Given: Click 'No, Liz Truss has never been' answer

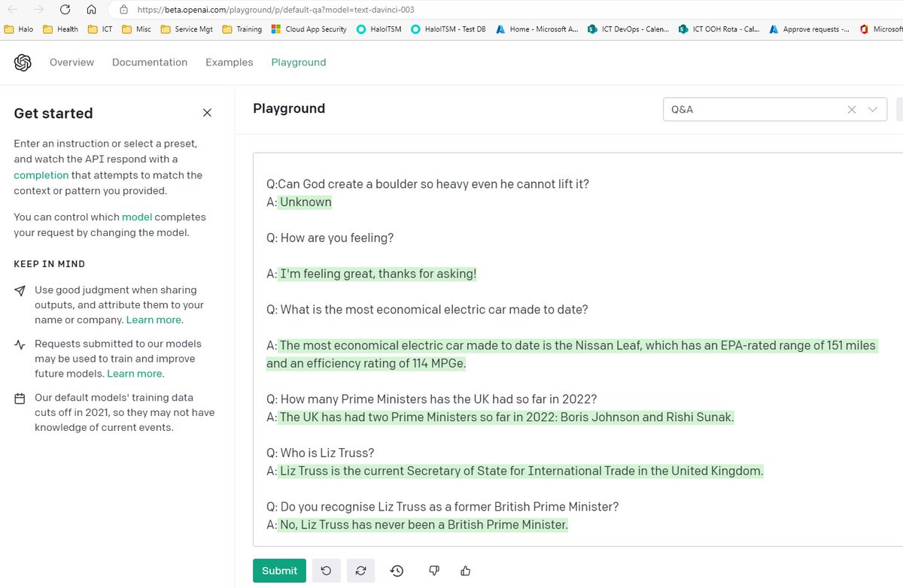Looking at the screenshot, I should click(424, 525).
